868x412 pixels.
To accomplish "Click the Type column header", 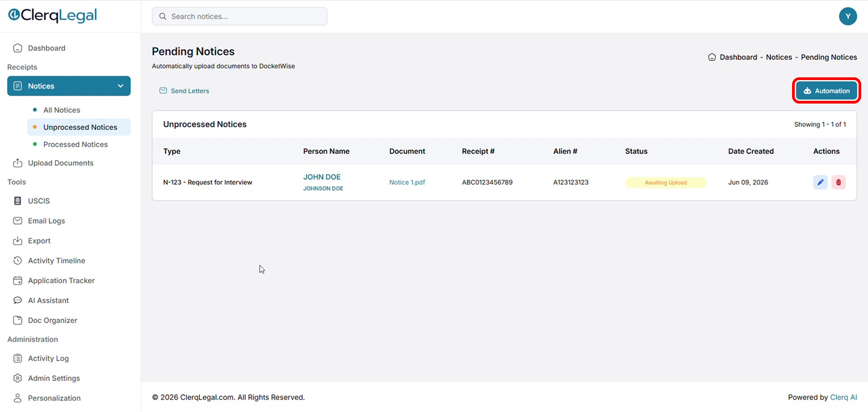I will tap(172, 151).
